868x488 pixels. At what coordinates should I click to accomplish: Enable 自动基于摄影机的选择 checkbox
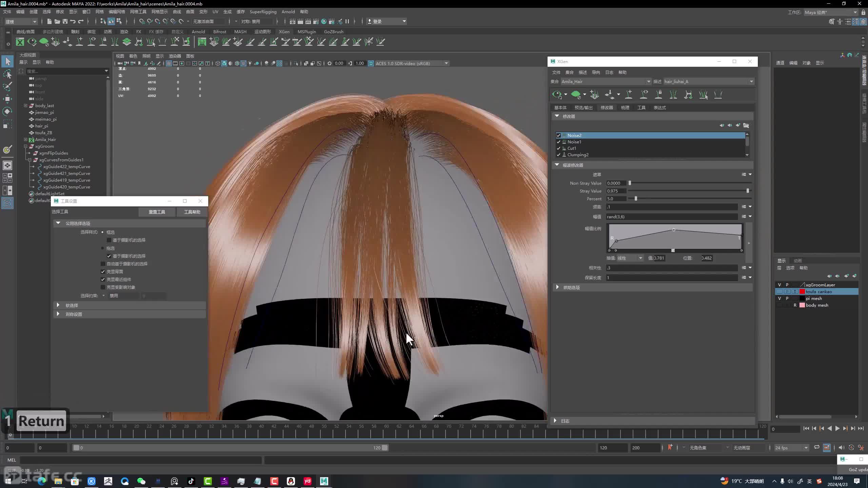[x=103, y=264]
